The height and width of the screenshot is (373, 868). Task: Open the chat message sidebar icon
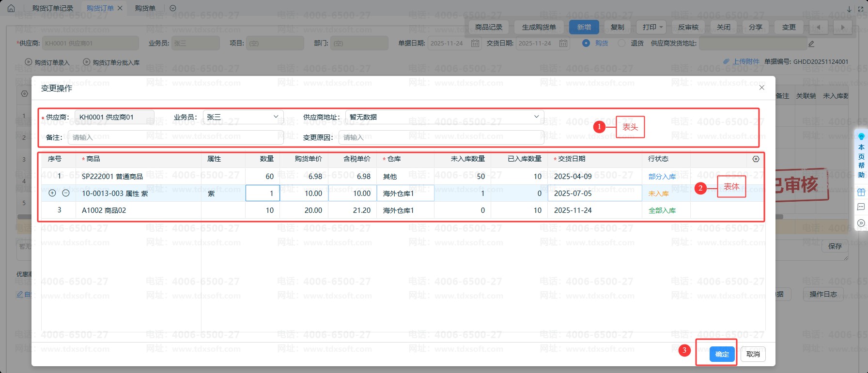(861, 207)
